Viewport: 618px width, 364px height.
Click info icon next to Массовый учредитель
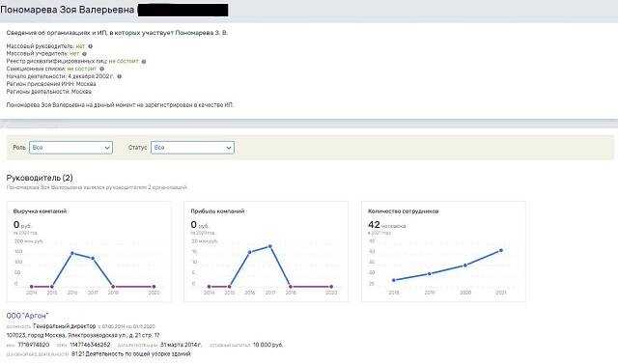[84, 53]
